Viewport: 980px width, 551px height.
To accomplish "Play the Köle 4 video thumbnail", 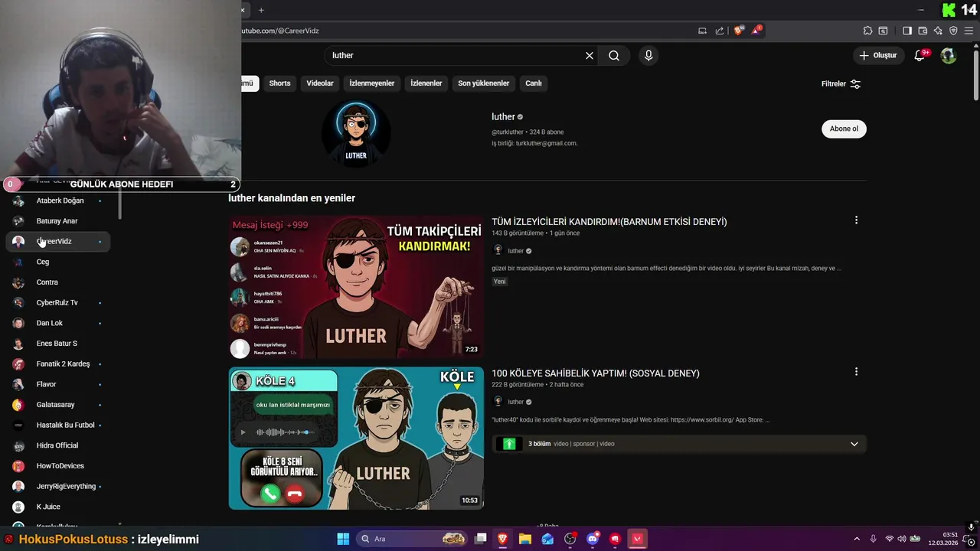I will point(356,439).
